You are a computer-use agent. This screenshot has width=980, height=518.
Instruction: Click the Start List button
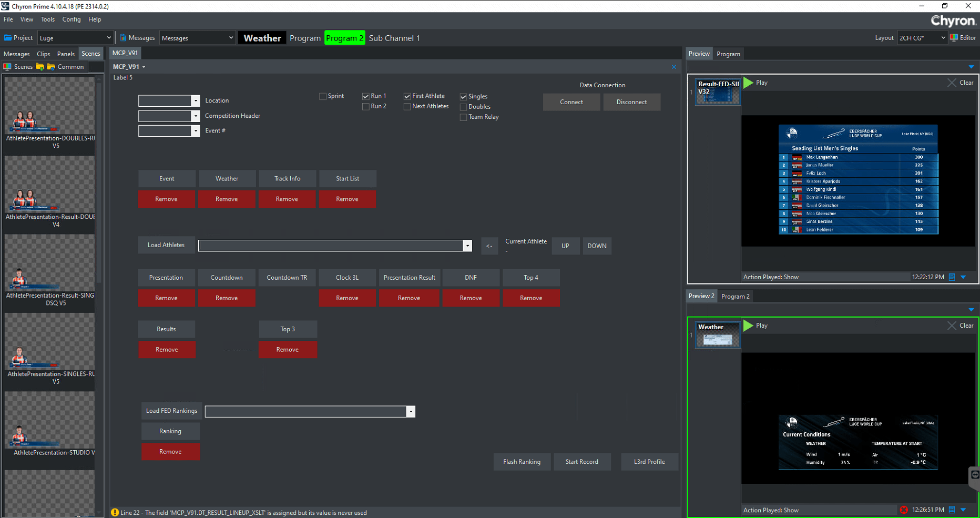pos(348,179)
